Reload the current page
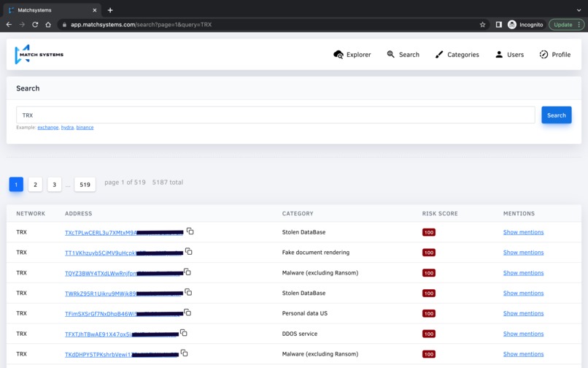Image resolution: width=588 pixels, height=368 pixels. click(x=35, y=24)
